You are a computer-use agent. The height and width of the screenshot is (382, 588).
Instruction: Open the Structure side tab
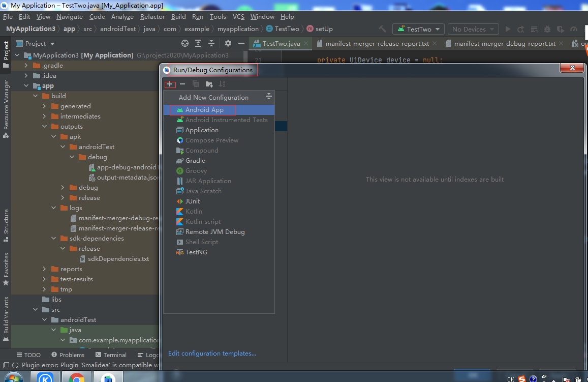tap(6, 225)
